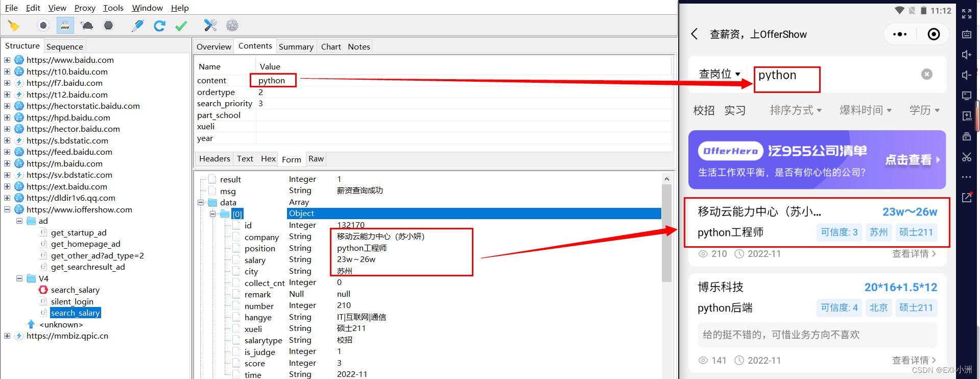Viewport: 980px width, 379px height.
Task: Open the Tools wrench icon in the toolbar
Action: tap(210, 26)
